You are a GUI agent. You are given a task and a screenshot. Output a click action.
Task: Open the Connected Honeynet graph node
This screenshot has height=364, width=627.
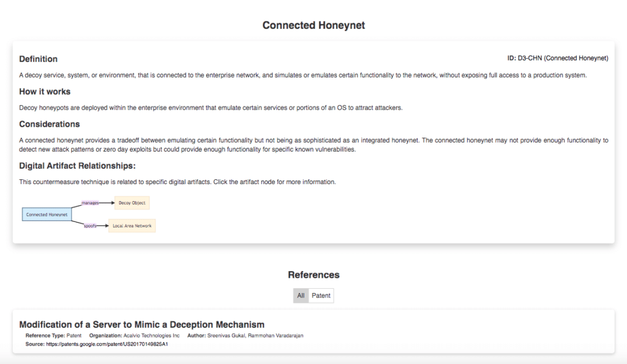(x=47, y=215)
